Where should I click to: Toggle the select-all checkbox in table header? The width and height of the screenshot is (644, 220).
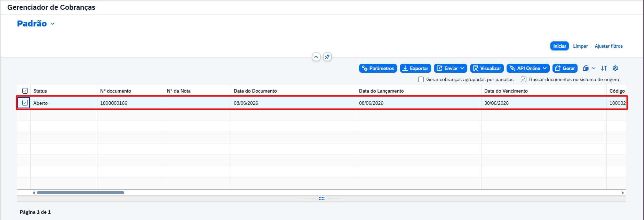click(25, 91)
